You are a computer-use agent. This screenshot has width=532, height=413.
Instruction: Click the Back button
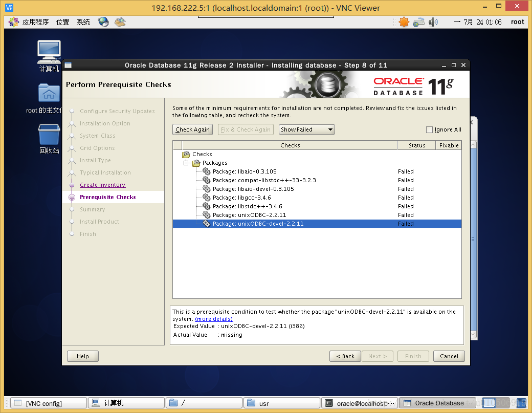(x=345, y=356)
